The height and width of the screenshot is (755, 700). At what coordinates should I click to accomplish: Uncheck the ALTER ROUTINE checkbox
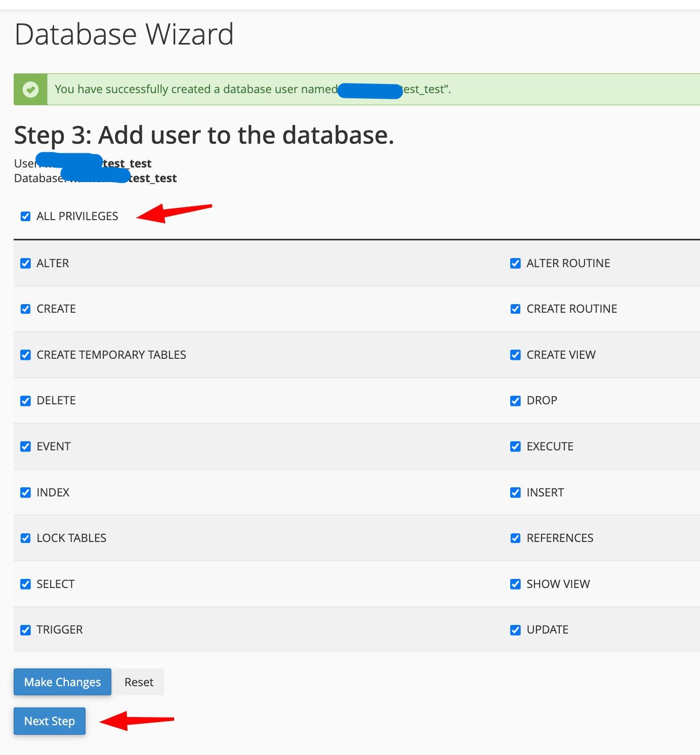[x=515, y=264]
